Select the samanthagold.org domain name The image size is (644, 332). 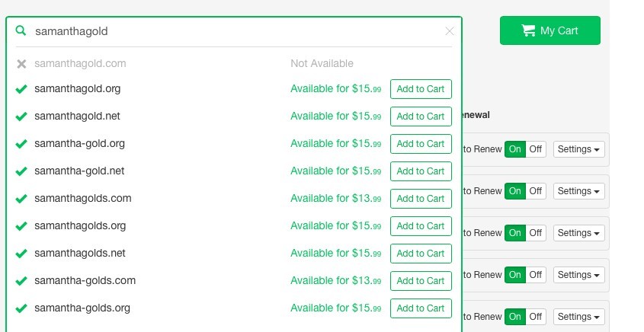click(78, 89)
